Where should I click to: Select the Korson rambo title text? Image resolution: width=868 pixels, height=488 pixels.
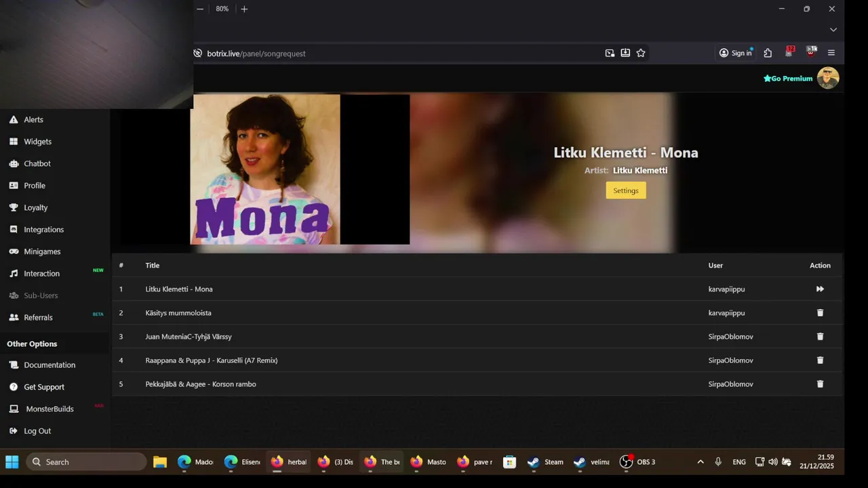(201, 384)
